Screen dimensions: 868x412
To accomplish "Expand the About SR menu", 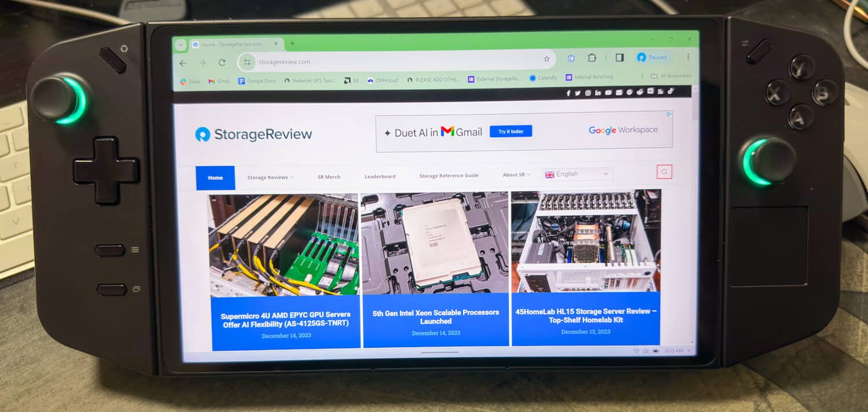I will point(516,175).
